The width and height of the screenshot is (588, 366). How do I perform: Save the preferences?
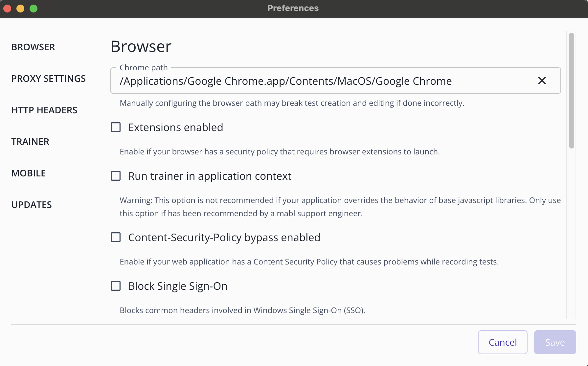click(x=554, y=342)
